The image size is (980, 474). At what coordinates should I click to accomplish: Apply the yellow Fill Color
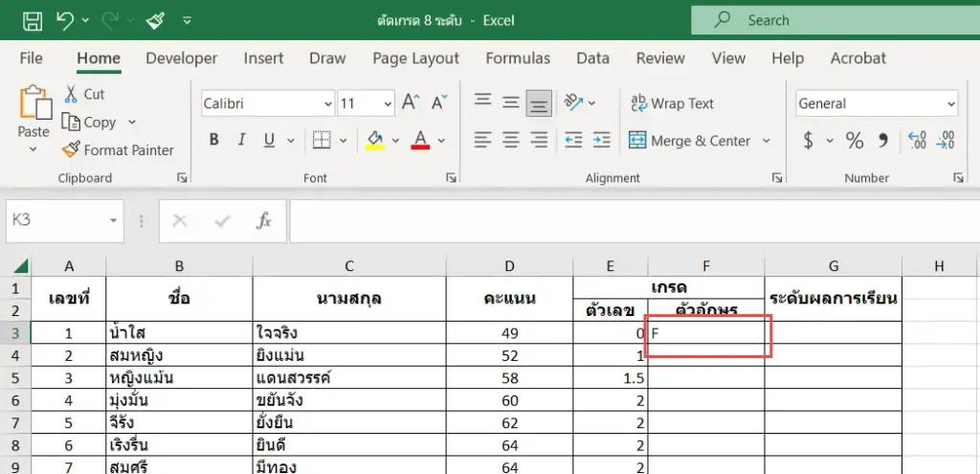375,140
